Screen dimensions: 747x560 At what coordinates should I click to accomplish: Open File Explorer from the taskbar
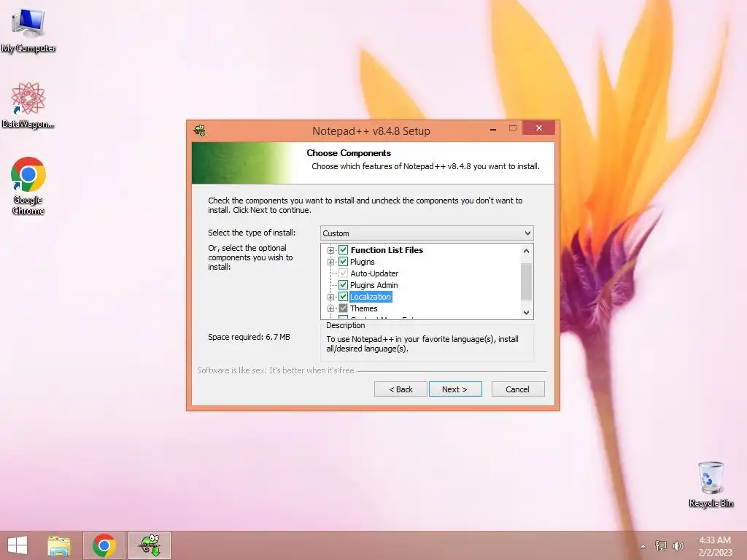59,545
